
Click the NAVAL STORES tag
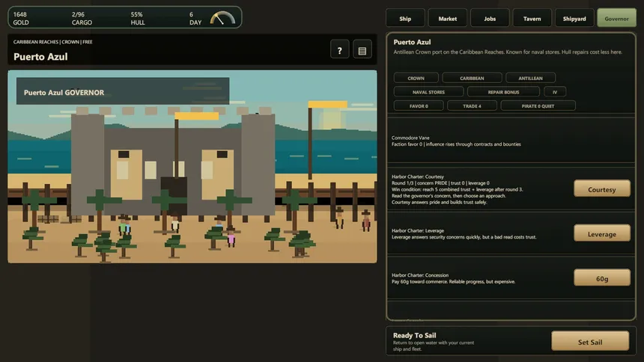click(x=428, y=92)
